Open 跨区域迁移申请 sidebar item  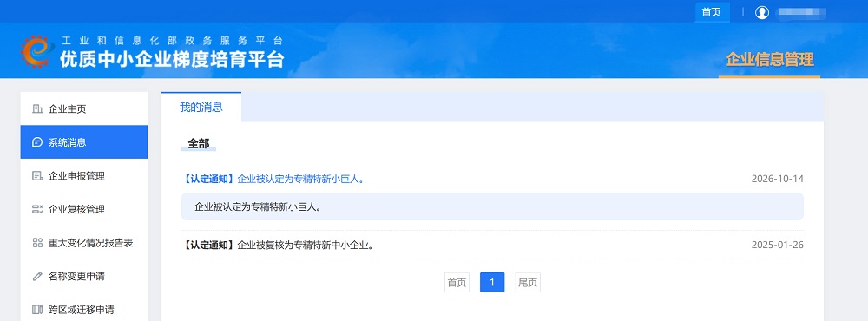tap(84, 310)
